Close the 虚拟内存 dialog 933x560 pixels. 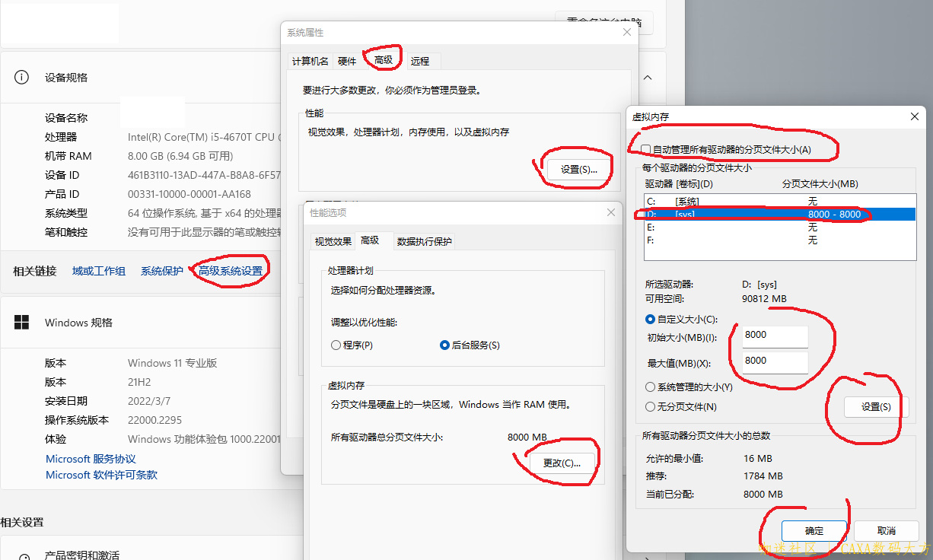coord(914,116)
